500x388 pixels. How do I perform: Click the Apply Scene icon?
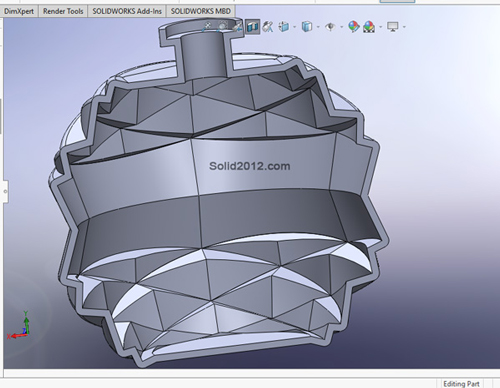click(x=369, y=26)
